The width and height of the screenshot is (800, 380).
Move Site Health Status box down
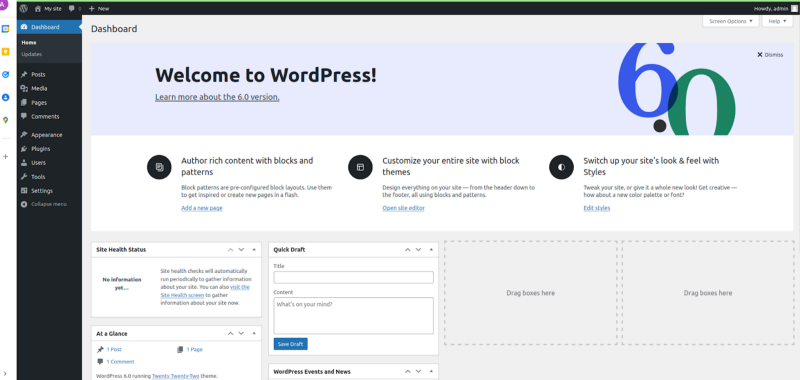tap(241, 249)
